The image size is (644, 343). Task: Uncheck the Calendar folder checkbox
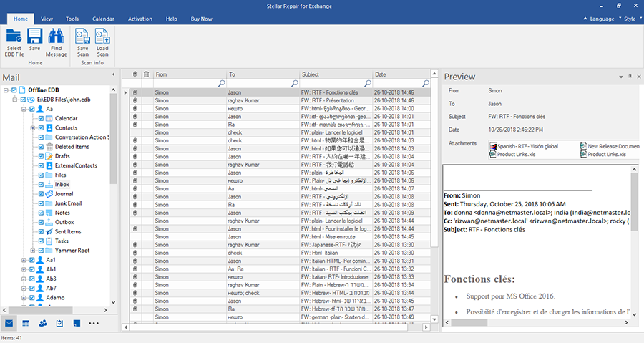pyautogui.click(x=41, y=118)
